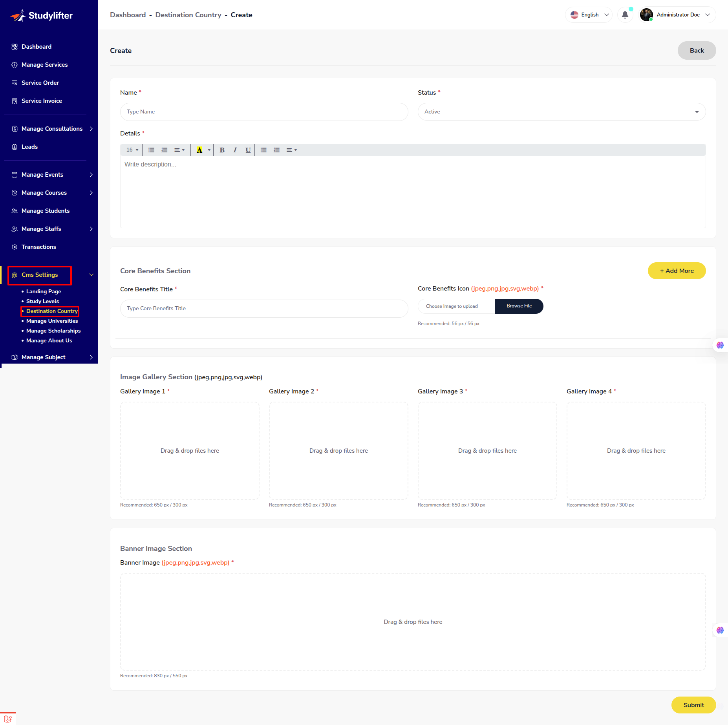Screen dimensions: 728x726
Task: Toggle underline formatting in Details editor
Action: tap(248, 150)
